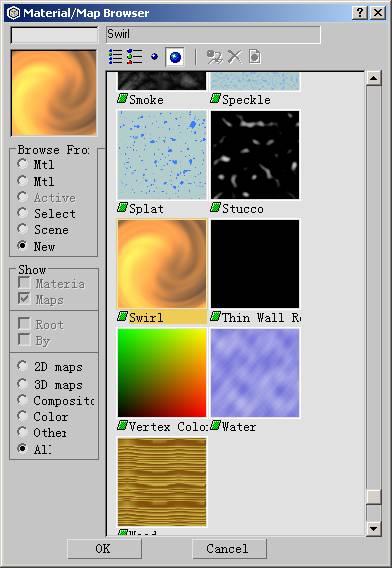
Task: Close the Material/Map Browser window
Action: point(378,13)
